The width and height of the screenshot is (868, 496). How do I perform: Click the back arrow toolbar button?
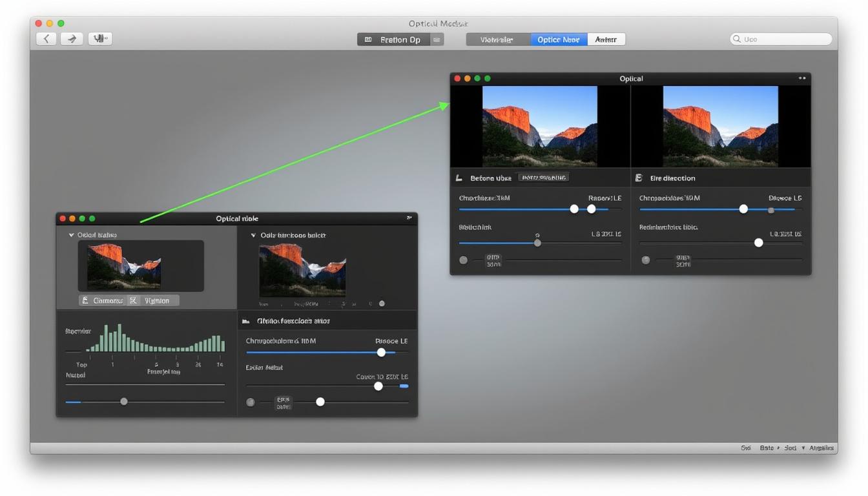coord(46,39)
